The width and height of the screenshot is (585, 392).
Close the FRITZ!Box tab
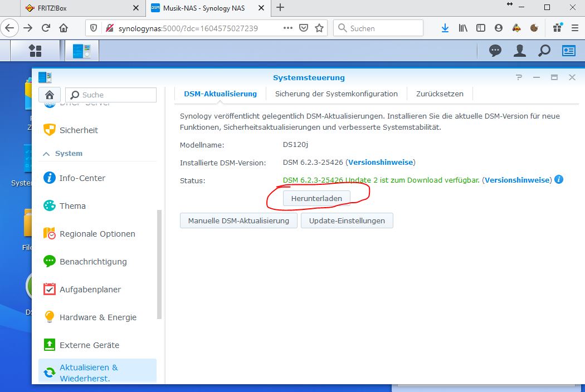click(136, 8)
